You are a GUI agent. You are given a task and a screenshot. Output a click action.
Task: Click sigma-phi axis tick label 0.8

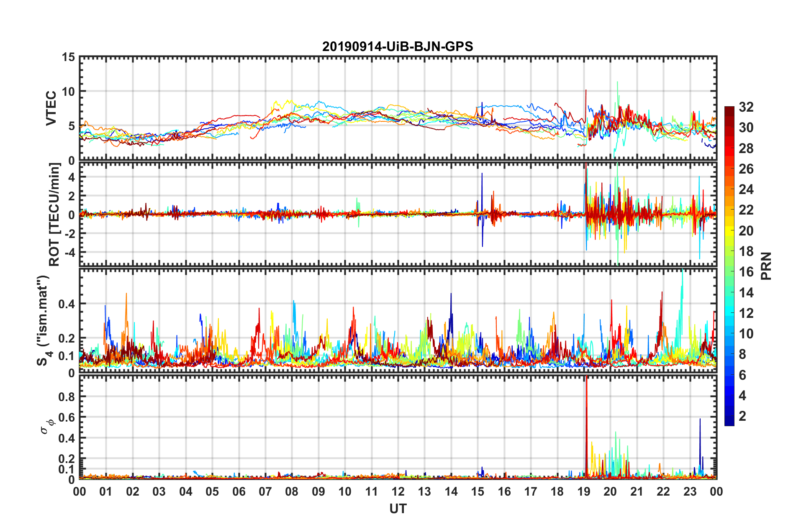[x=67, y=396]
